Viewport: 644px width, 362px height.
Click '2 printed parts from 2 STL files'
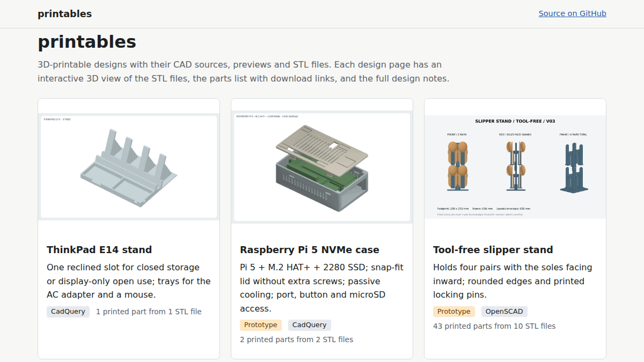click(x=296, y=339)
